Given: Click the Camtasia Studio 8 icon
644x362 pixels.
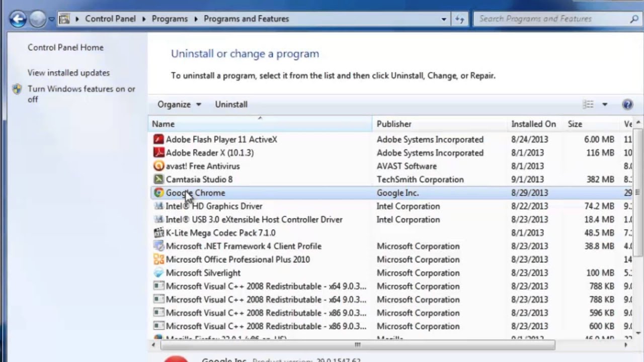Looking at the screenshot, I should tap(158, 179).
